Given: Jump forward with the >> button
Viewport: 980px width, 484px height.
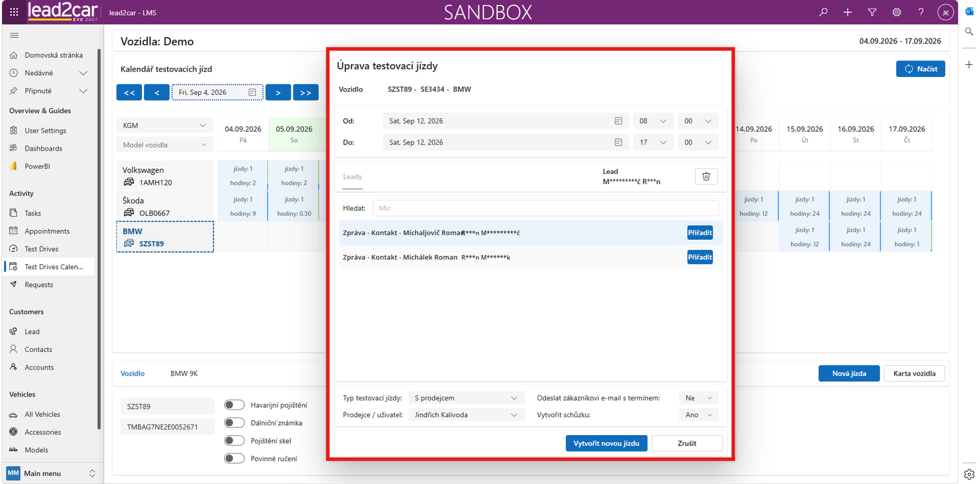Looking at the screenshot, I should [x=306, y=92].
